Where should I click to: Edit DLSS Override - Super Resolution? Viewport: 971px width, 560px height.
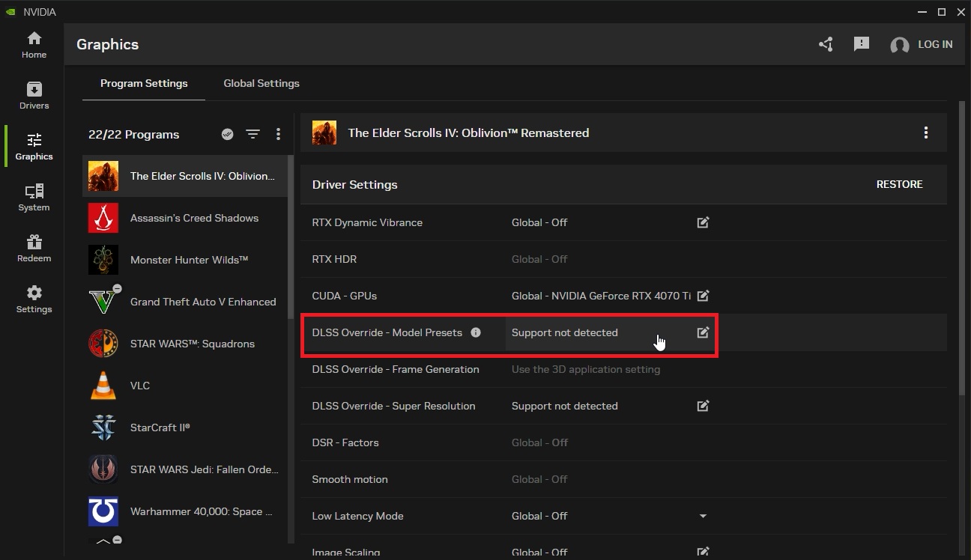[x=703, y=406]
